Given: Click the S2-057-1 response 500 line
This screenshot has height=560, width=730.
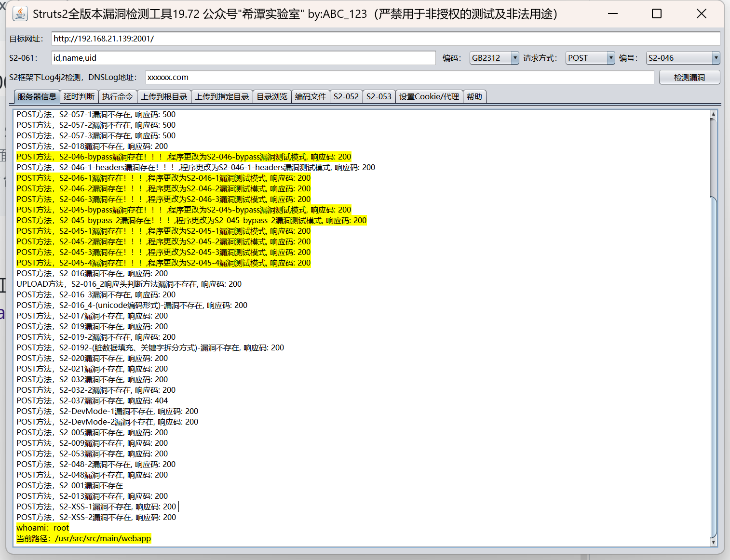Looking at the screenshot, I should coord(96,114).
